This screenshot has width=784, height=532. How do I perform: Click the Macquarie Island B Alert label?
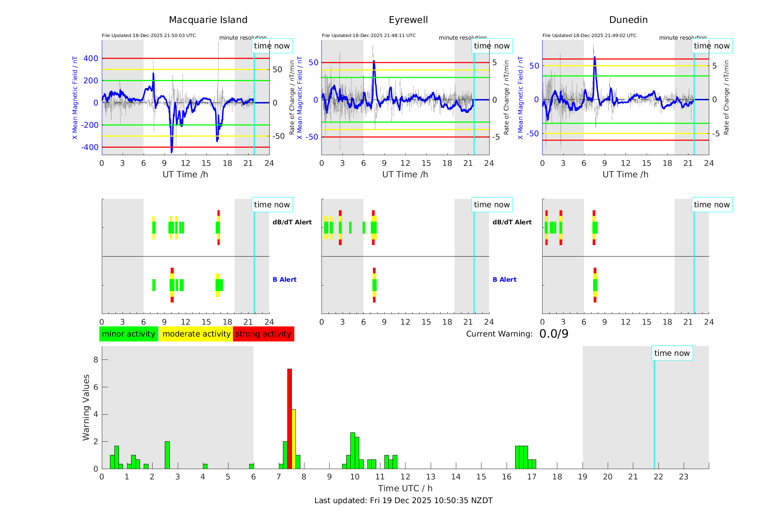(x=284, y=280)
